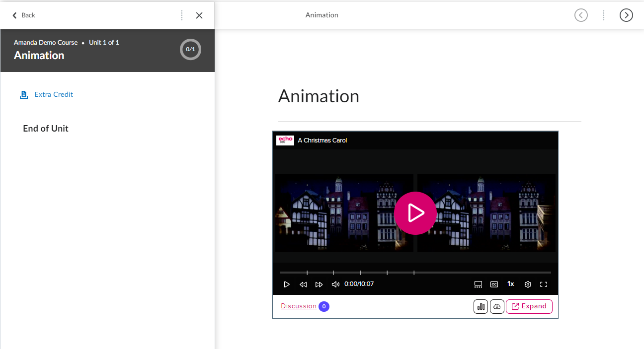Click the video progress seek bar
The image size is (644, 349).
(x=415, y=273)
